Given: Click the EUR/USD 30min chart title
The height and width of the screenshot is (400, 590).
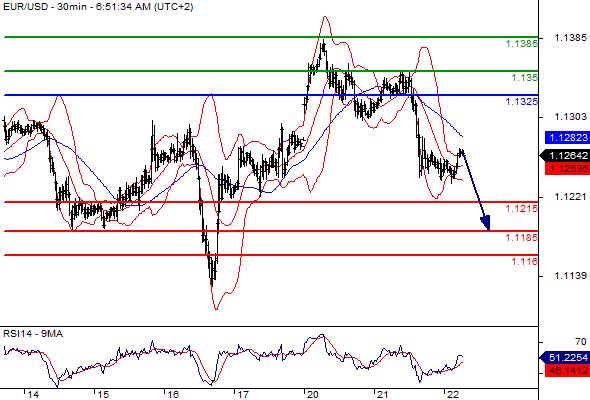Looking at the screenshot, I should [98, 7].
